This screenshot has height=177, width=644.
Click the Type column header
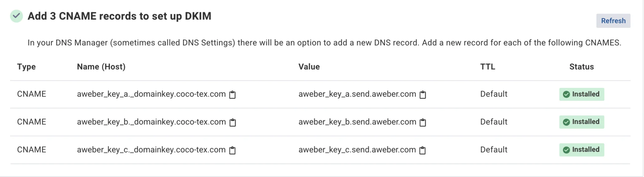tap(26, 67)
